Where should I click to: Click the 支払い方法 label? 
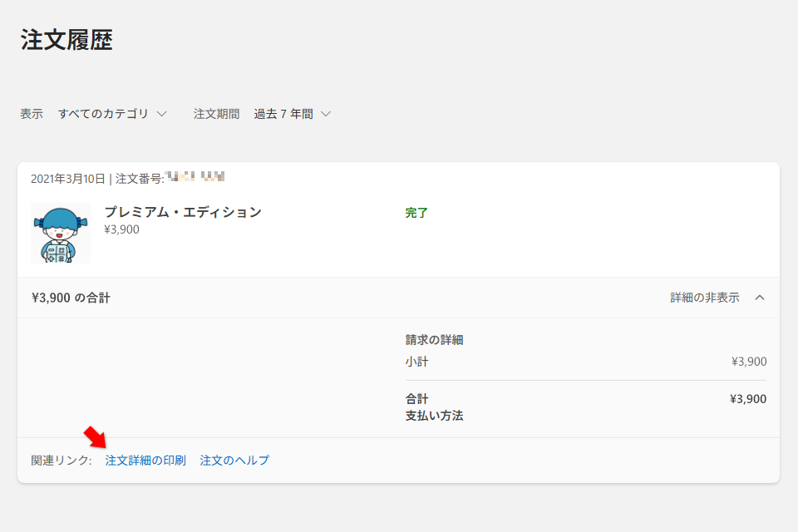pyautogui.click(x=434, y=416)
